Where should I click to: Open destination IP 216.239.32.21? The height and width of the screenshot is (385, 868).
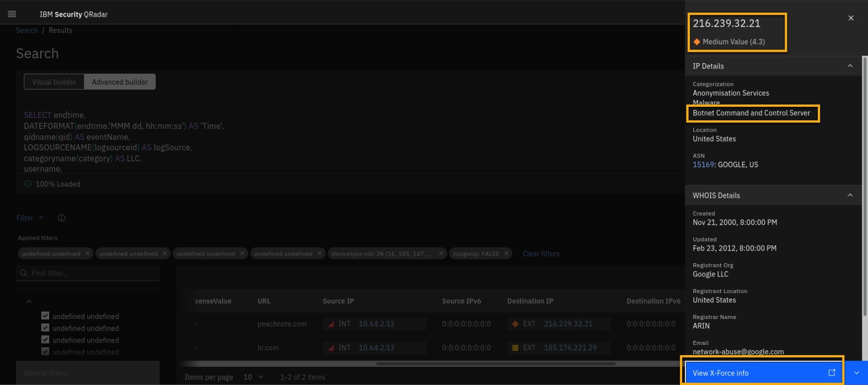(568, 324)
